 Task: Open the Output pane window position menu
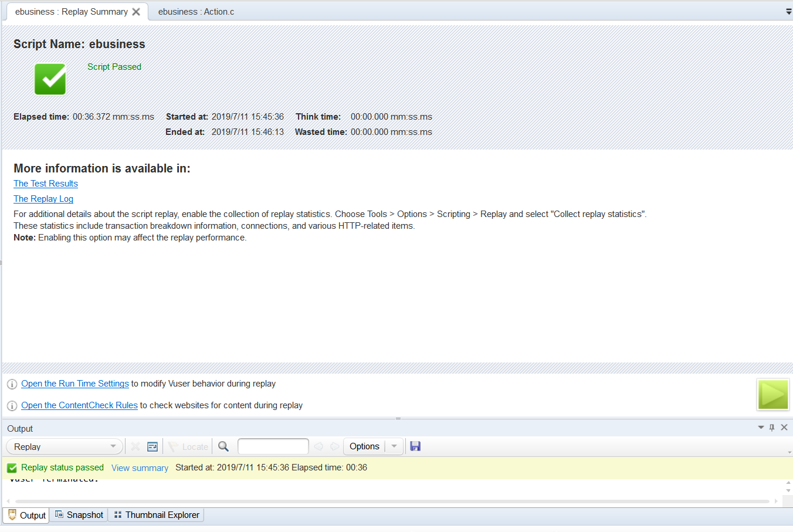(x=761, y=428)
